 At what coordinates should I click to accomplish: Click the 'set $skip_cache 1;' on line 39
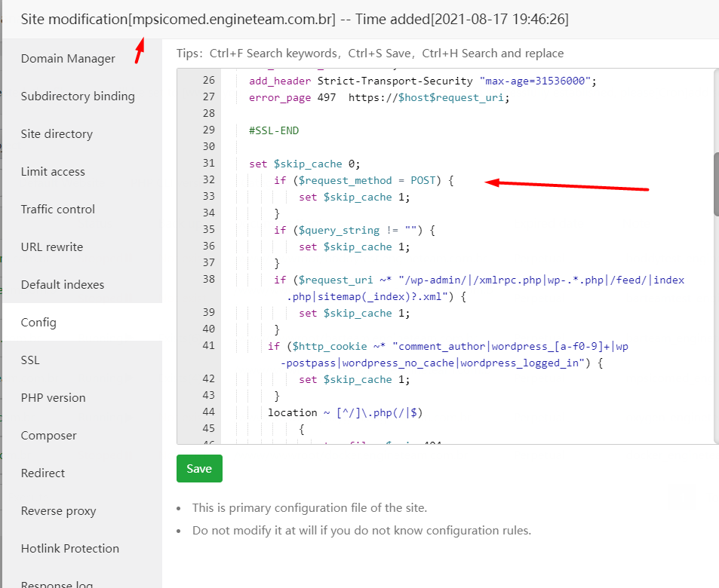[x=354, y=314]
